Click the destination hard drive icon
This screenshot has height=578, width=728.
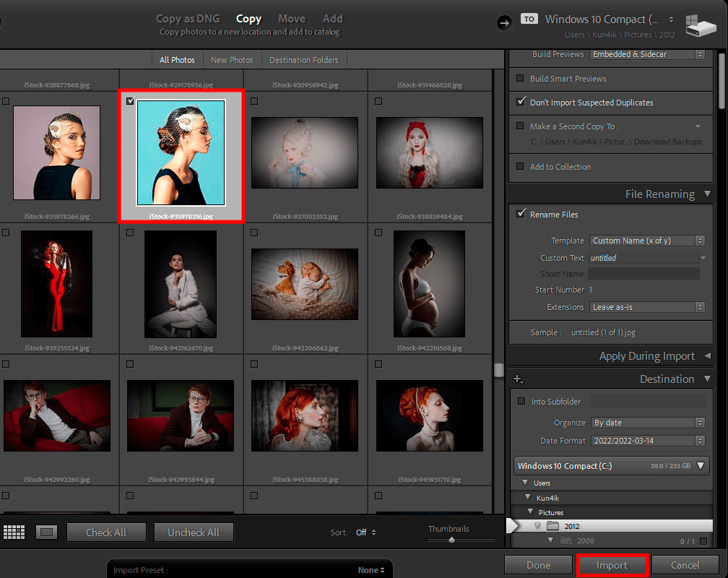tap(701, 25)
